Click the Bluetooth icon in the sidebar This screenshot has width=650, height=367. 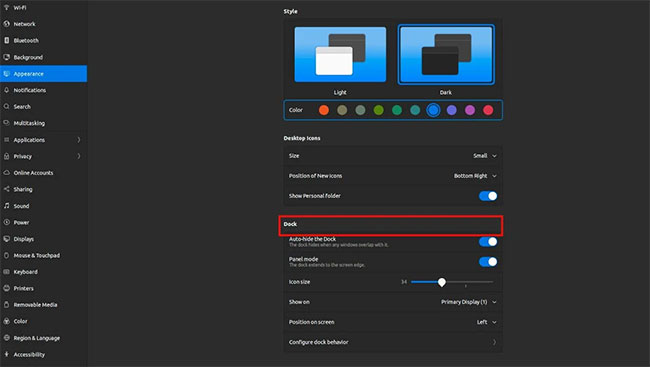point(7,40)
